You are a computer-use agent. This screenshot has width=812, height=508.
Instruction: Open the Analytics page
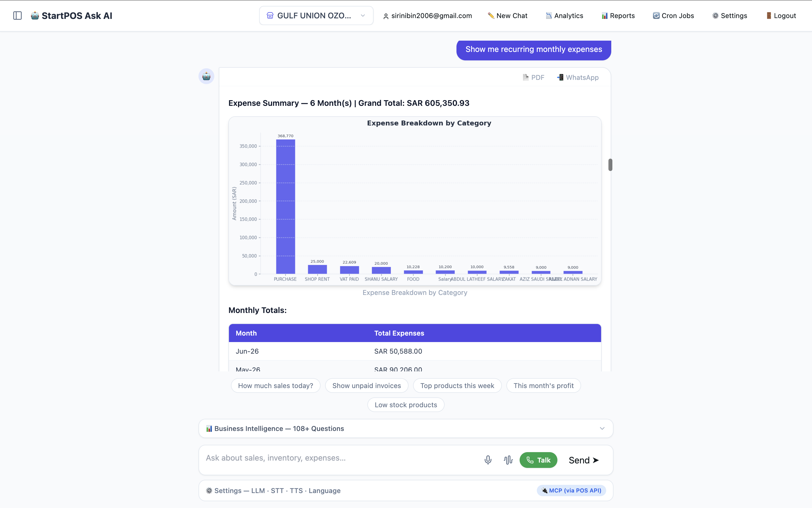coord(564,16)
